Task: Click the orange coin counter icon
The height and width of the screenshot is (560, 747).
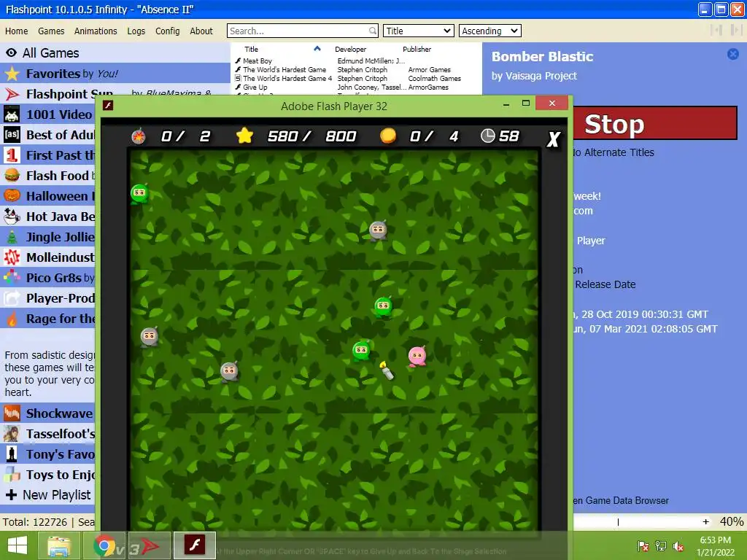Action: pos(388,136)
